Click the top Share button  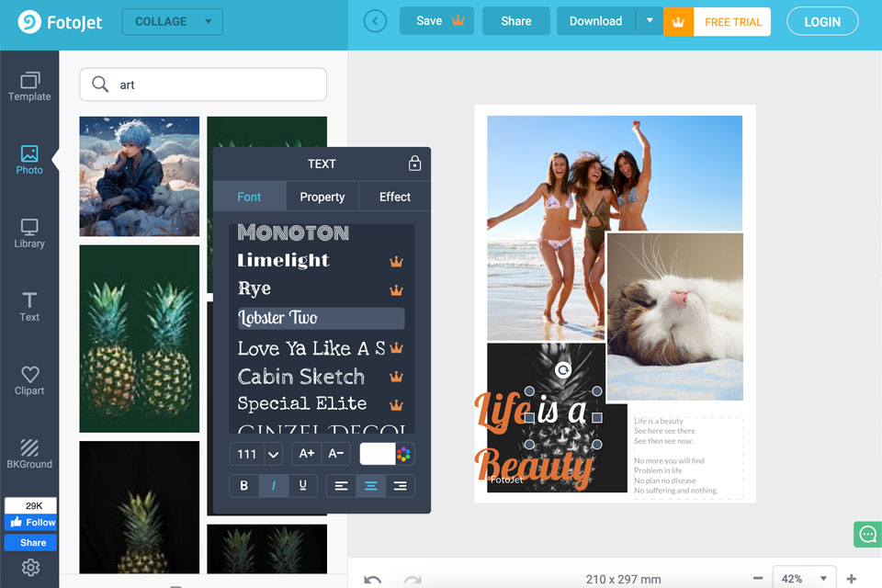coord(515,21)
